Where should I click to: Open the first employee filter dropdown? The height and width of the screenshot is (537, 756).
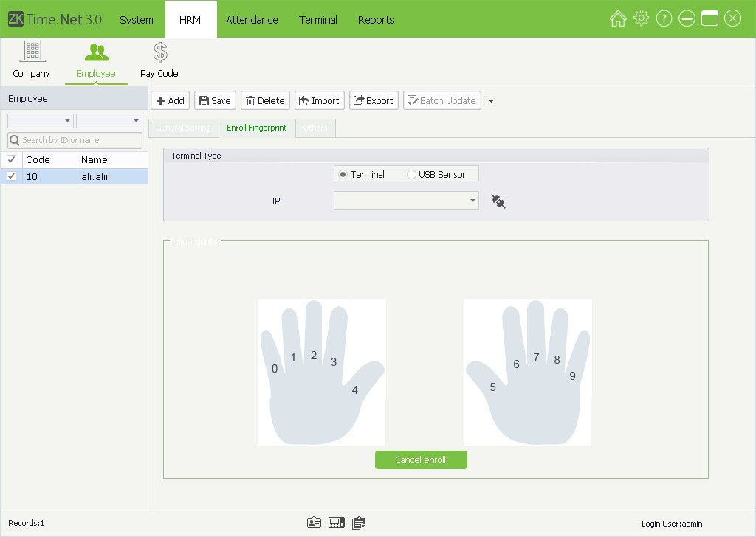[41, 121]
